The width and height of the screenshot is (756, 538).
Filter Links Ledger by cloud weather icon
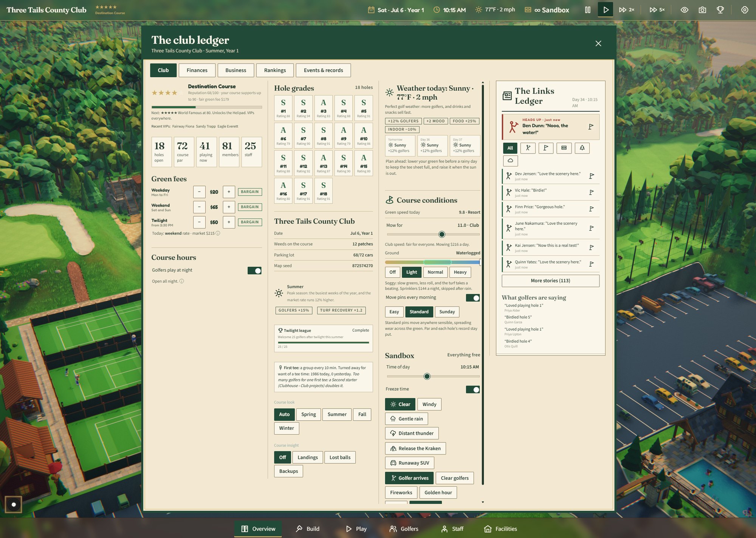pyautogui.click(x=510, y=161)
